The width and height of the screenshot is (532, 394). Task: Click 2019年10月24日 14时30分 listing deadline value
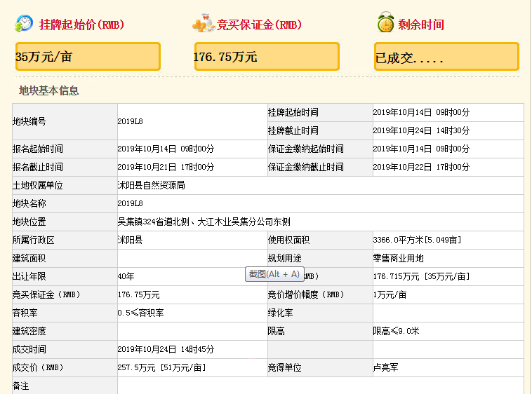421,131
